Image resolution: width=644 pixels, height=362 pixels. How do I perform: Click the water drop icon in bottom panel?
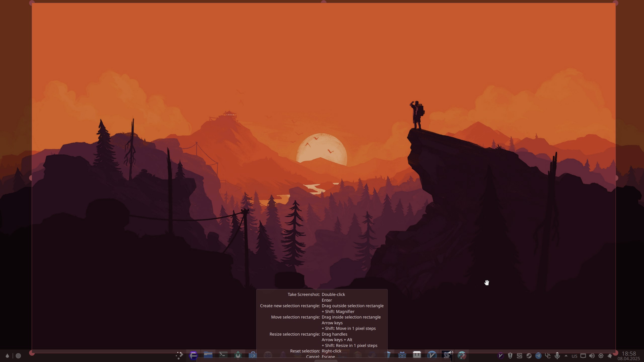coord(7,356)
